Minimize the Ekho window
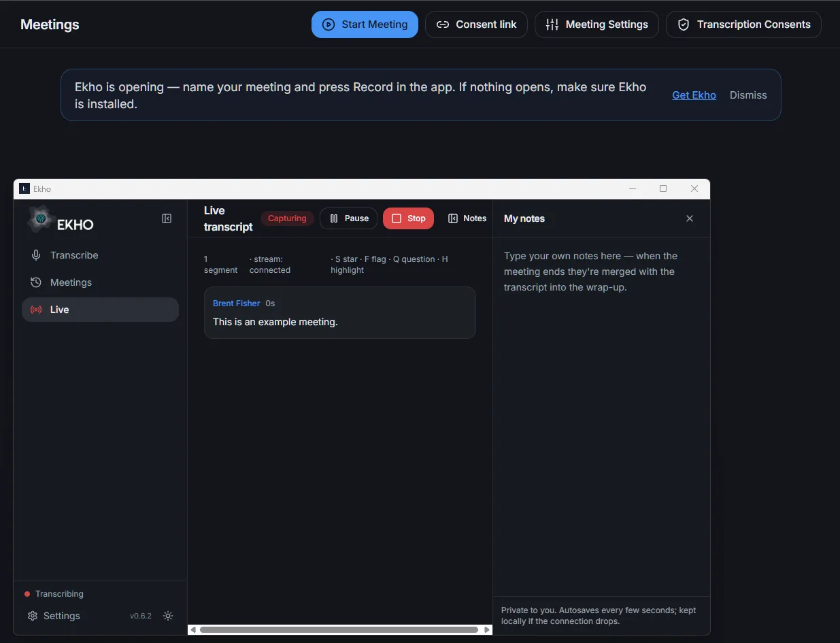The image size is (840, 643). [633, 188]
